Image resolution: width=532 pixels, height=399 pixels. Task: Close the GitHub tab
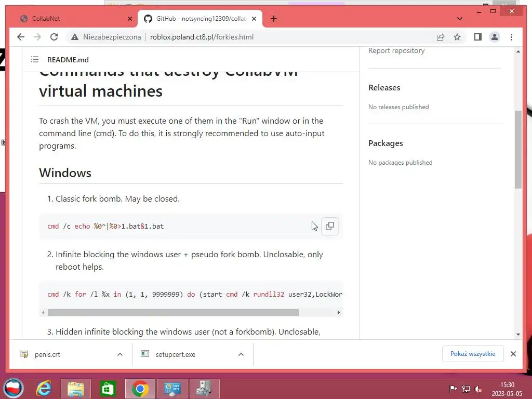pos(254,19)
